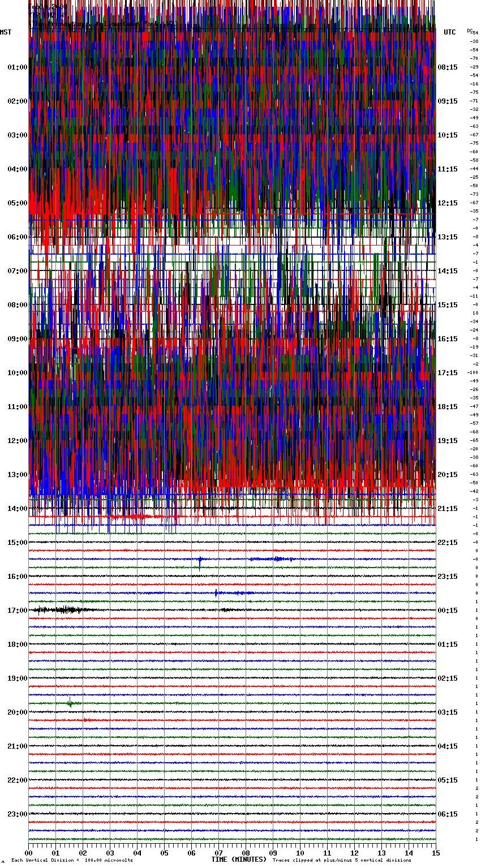
Task: Click the 23:15 UTC time label
Action: (x=448, y=577)
